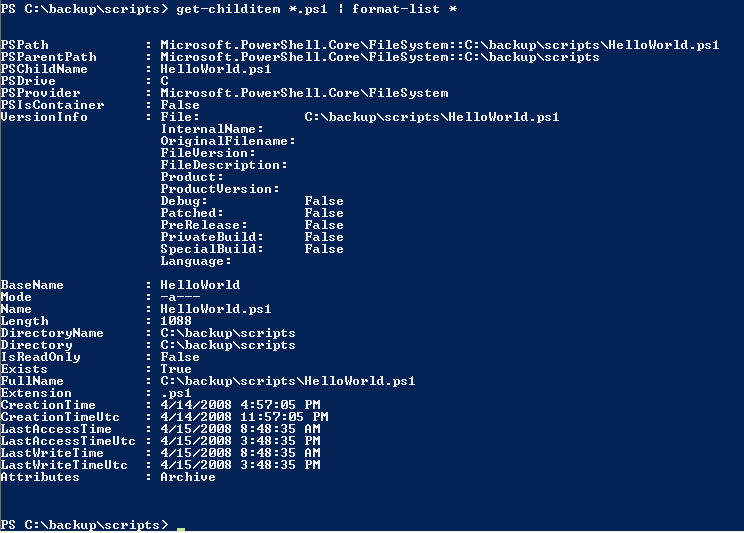Click the Exists True value
744x533 pixels.
tap(175, 369)
